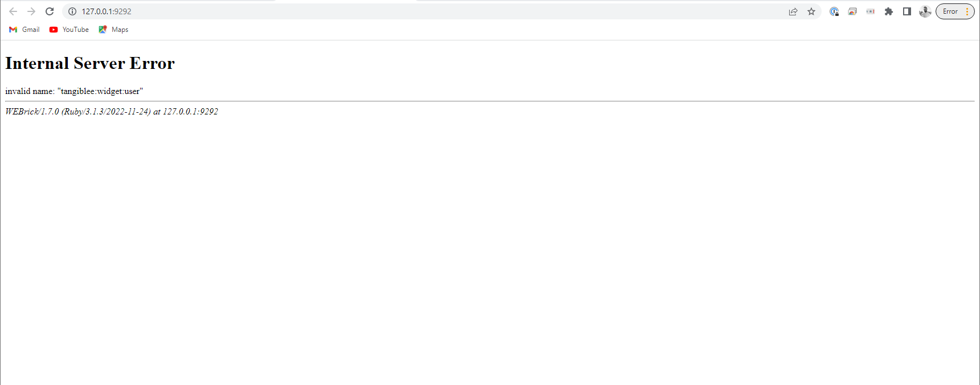The height and width of the screenshot is (385, 980).
Task: Click the forward navigation arrow
Action: click(x=31, y=11)
